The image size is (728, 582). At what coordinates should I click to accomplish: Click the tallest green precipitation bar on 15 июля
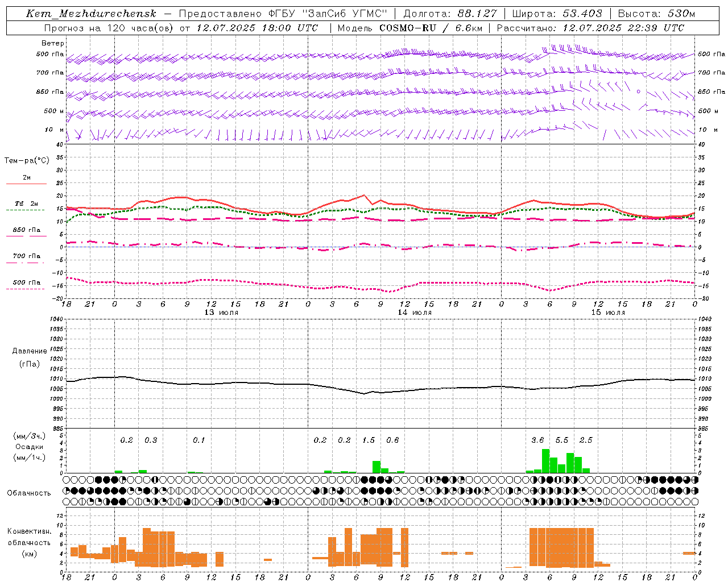point(545,461)
